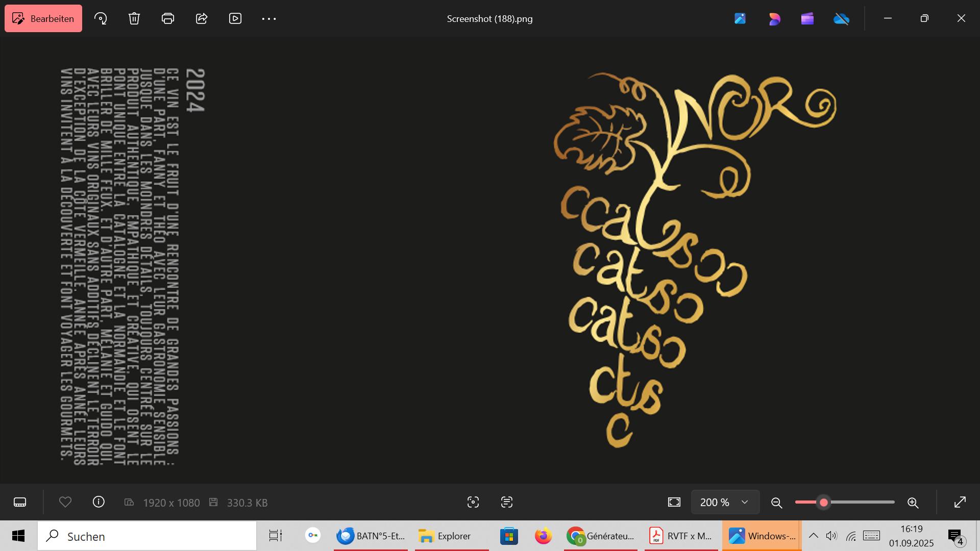
Task: Open the three-dots more options menu
Action: point(269,19)
